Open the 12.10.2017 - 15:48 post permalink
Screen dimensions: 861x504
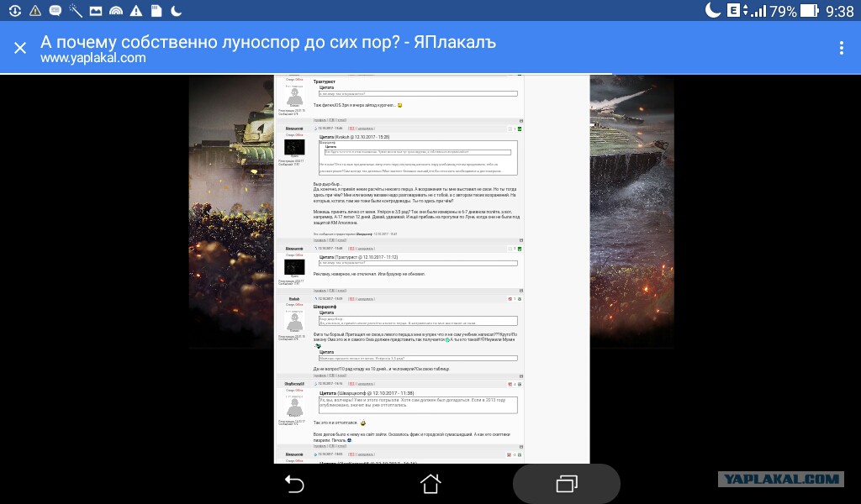click(x=330, y=249)
